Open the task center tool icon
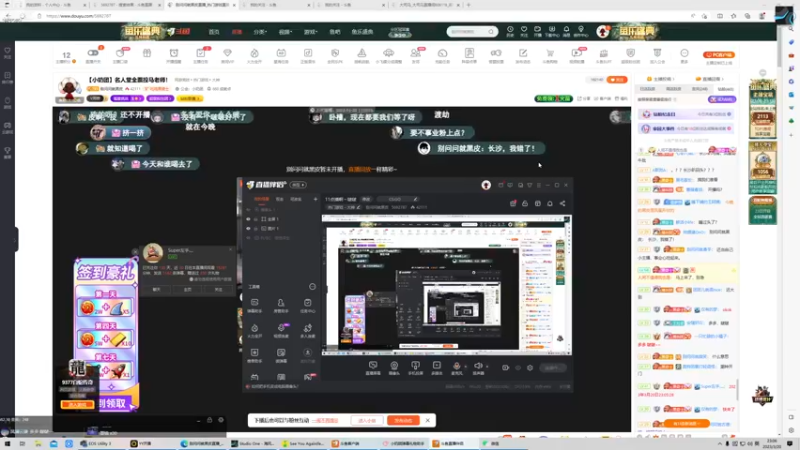 (x=307, y=305)
